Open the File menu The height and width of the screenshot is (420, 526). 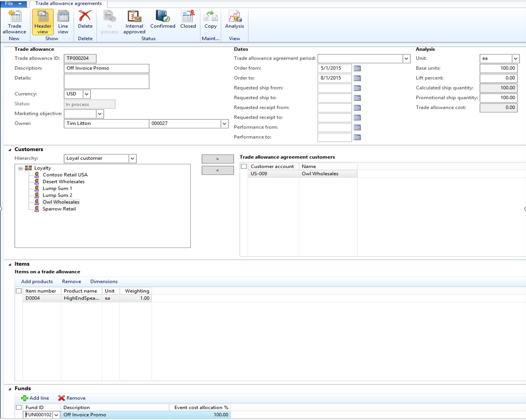(x=13, y=3)
